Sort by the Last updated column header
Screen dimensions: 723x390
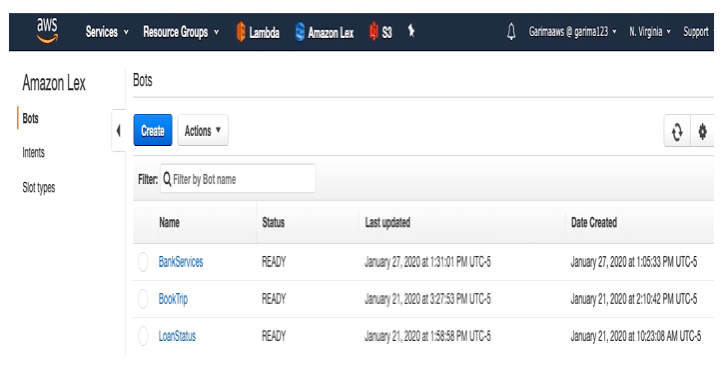[387, 223]
